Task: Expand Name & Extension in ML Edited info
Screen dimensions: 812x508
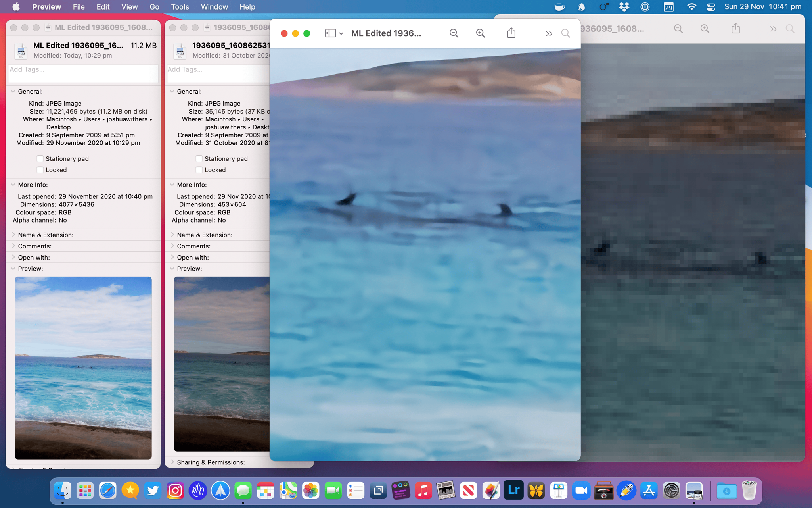Action: (x=13, y=235)
